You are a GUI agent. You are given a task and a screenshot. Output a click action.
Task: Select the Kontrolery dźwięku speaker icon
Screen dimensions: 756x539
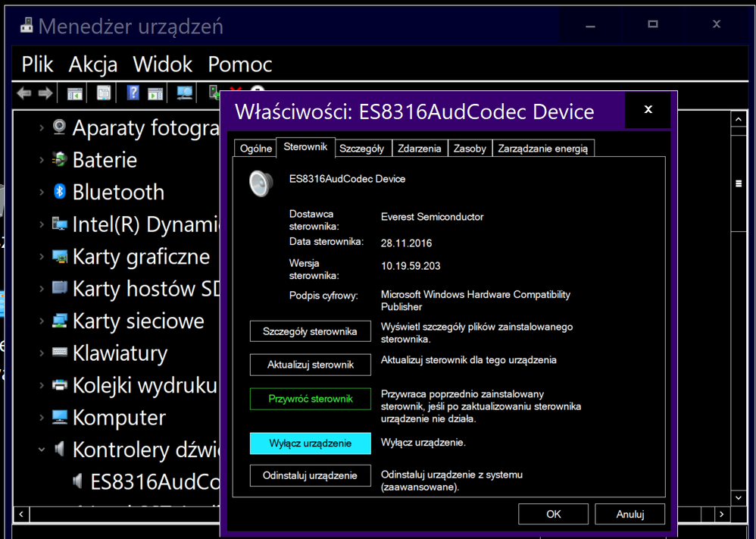(x=59, y=450)
